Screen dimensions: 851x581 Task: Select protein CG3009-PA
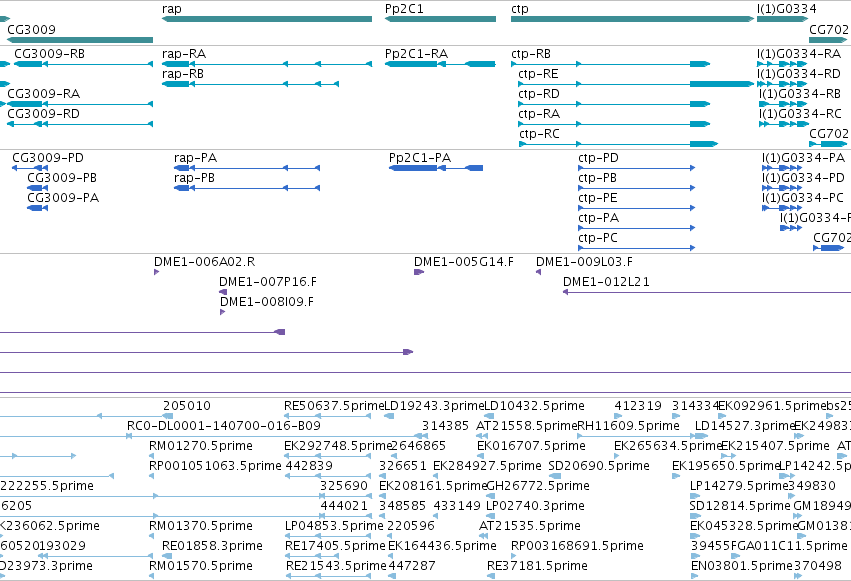click(37, 208)
